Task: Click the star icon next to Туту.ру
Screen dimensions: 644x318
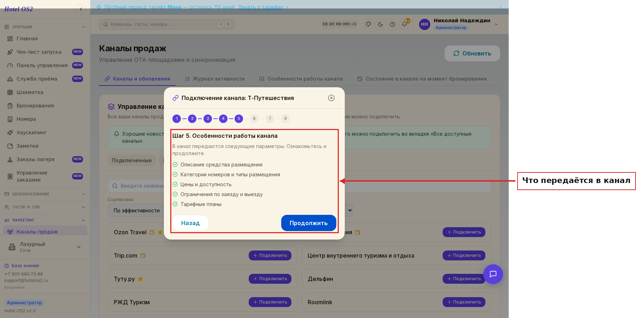Action: pos(140,279)
